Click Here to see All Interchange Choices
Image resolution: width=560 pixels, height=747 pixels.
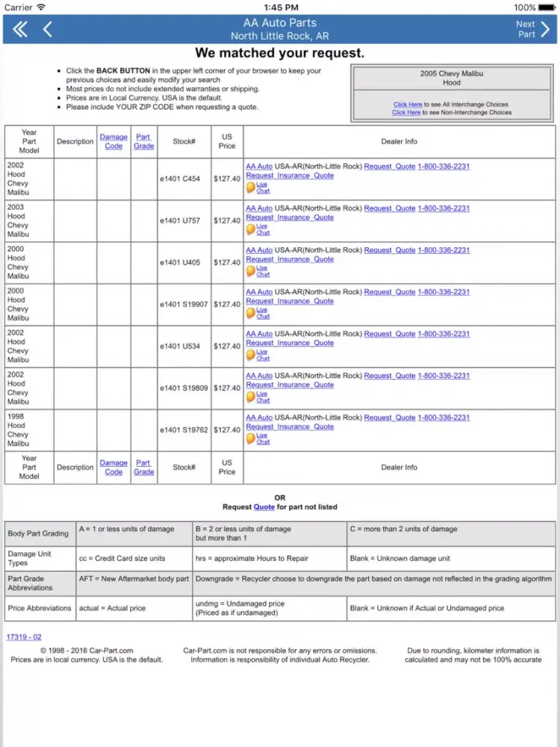[x=408, y=105]
